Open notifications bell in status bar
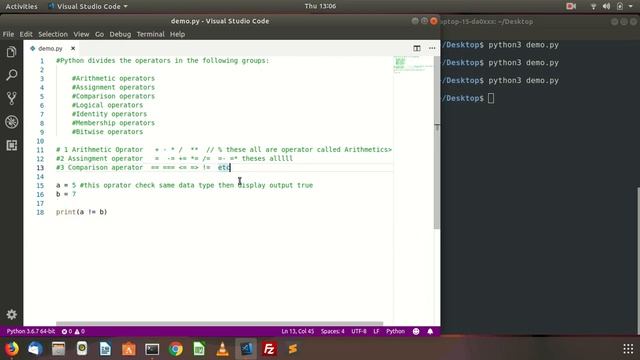This screenshot has width=640, height=360. [430, 331]
